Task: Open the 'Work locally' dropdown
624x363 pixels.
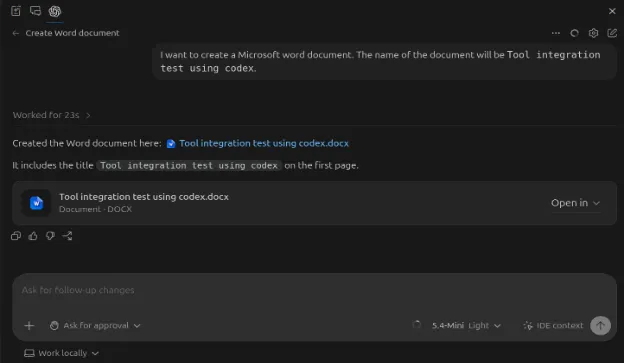Action: click(x=61, y=353)
